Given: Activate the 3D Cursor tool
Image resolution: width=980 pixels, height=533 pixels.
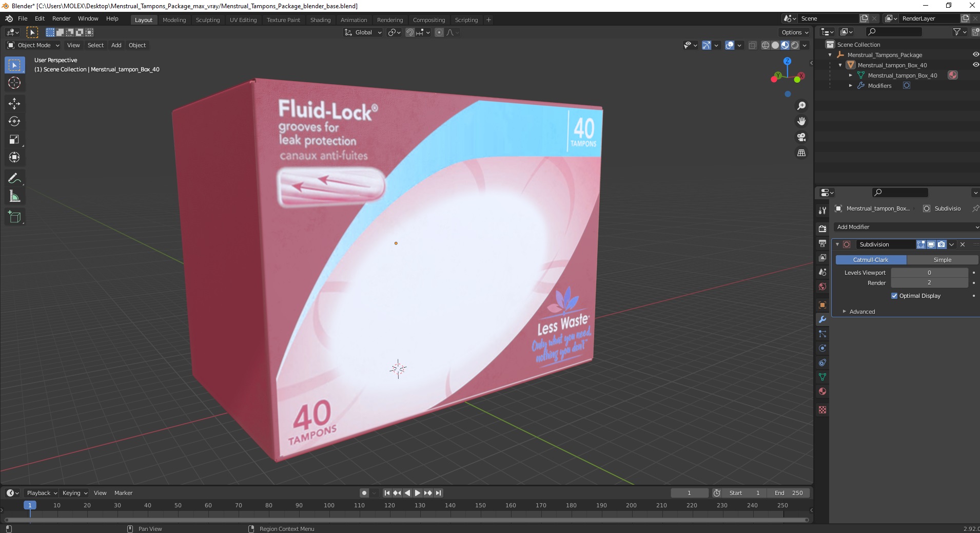Looking at the screenshot, I should coord(14,83).
